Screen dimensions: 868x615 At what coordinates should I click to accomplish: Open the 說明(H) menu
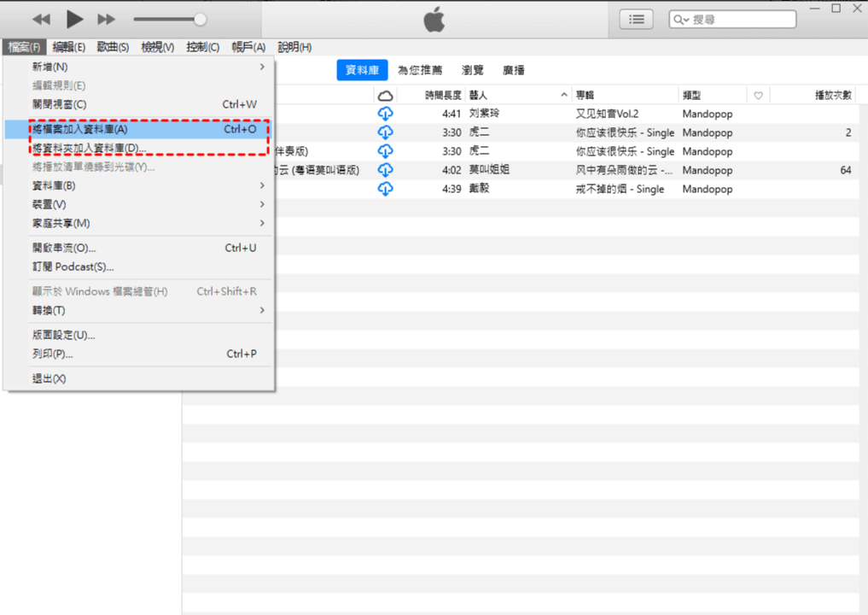pyautogui.click(x=294, y=47)
